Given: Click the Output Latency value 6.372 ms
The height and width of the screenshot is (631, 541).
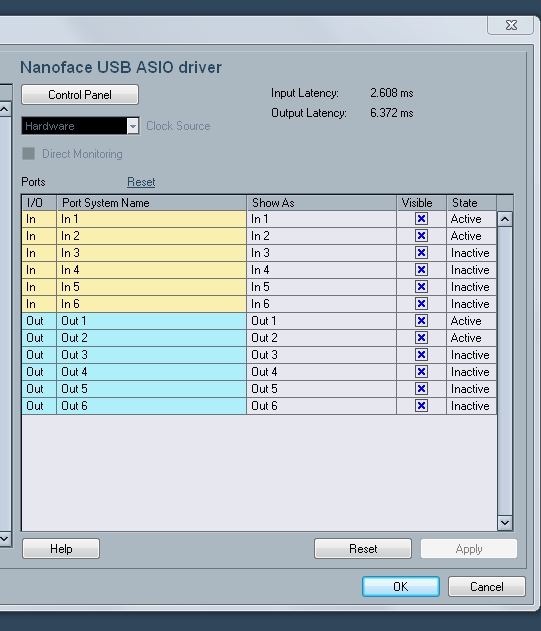Looking at the screenshot, I should coord(392,113).
